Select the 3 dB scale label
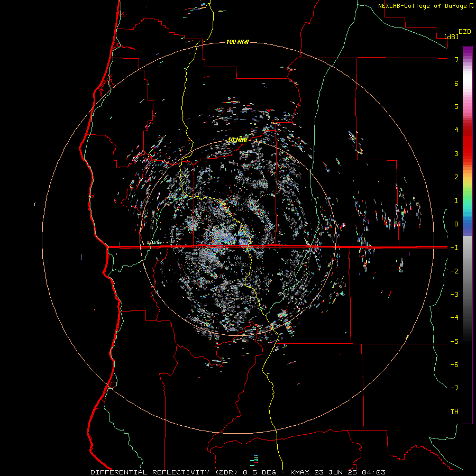 (456, 153)
